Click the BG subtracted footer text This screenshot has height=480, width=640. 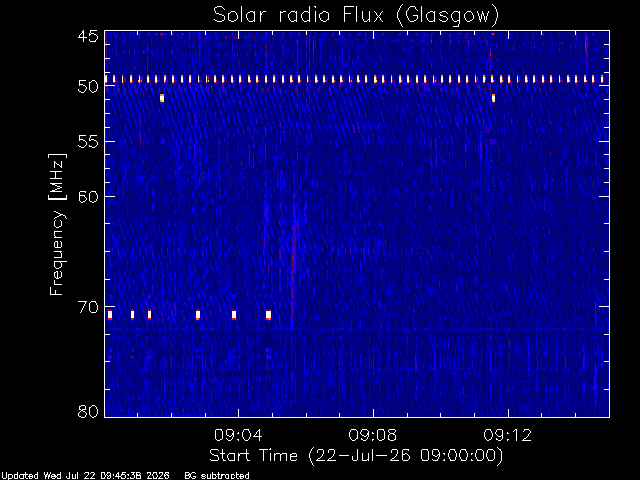click(x=217, y=476)
